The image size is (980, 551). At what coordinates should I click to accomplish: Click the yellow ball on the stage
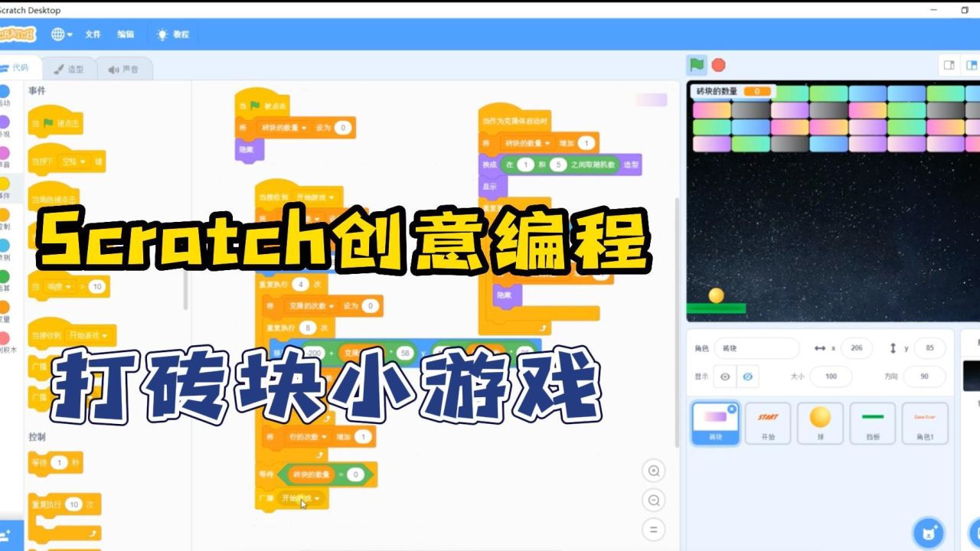(x=716, y=295)
